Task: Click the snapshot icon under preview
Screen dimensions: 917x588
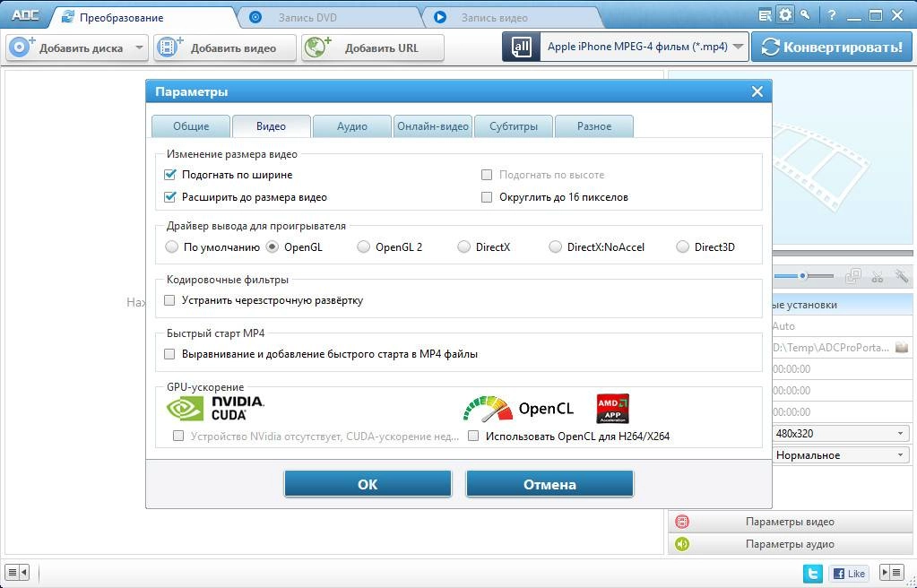Action: coord(853,276)
